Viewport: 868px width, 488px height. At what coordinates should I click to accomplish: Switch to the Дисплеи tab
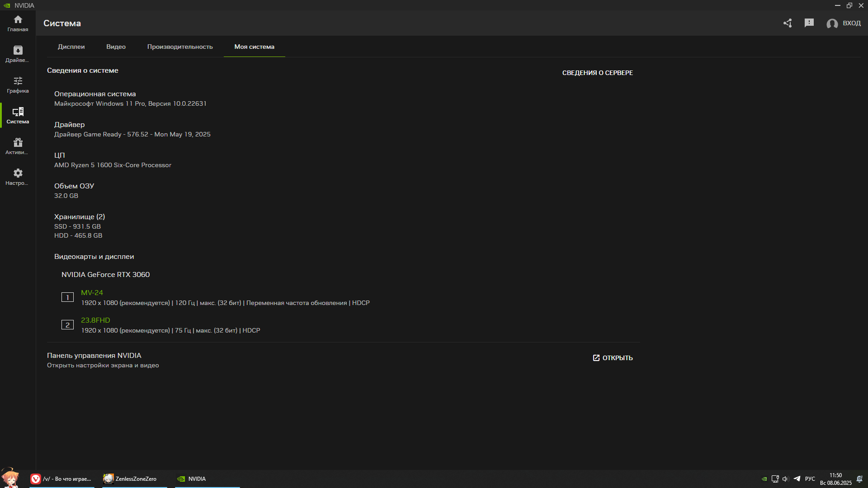71,47
